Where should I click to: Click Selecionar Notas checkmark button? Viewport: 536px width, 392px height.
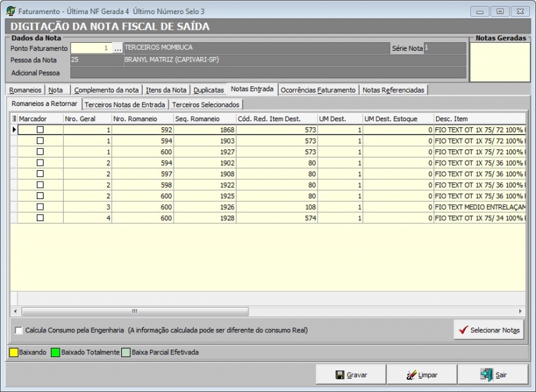[x=488, y=330]
